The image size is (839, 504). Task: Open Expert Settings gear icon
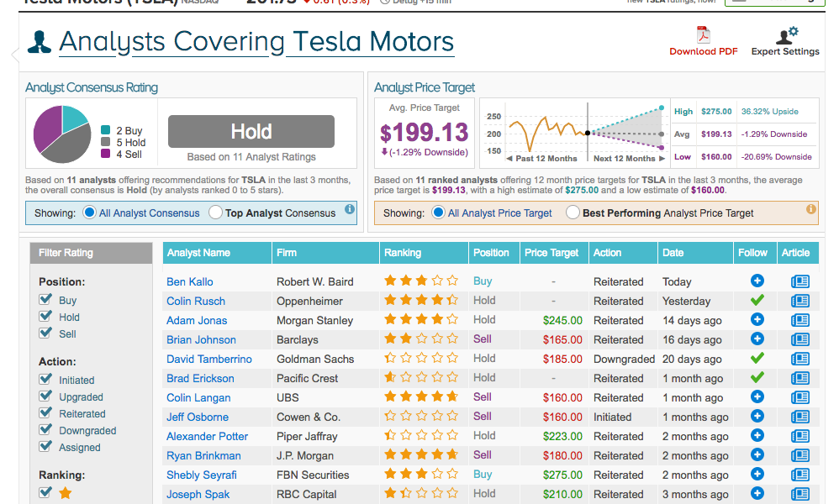(787, 35)
